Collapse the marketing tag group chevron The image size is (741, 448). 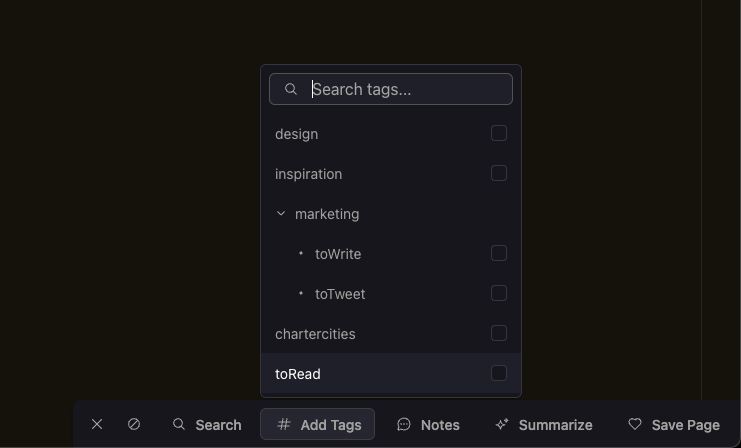tap(281, 214)
